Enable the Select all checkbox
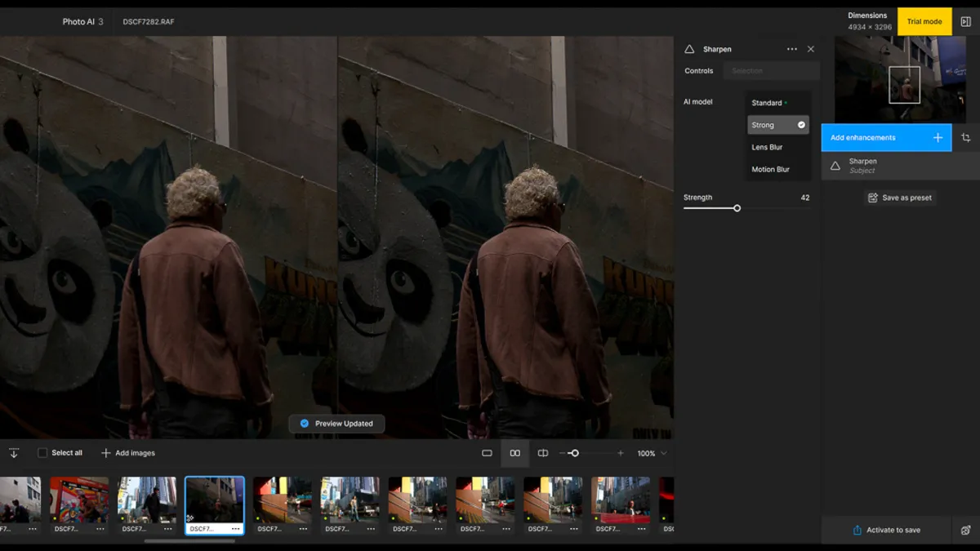 pyautogui.click(x=42, y=452)
